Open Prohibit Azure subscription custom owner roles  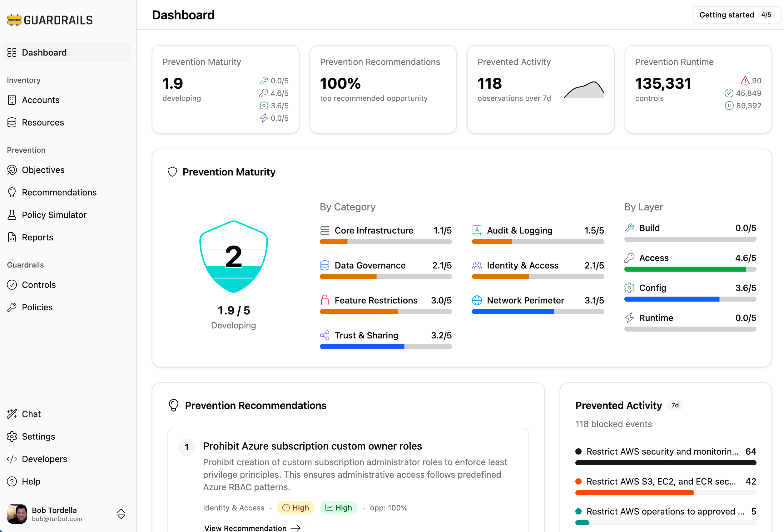pyautogui.click(x=312, y=446)
